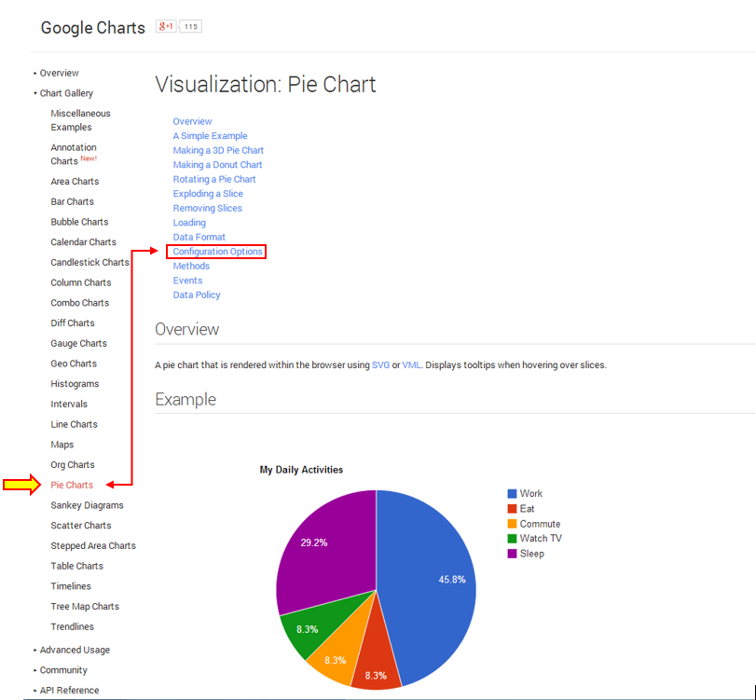Open Combo Charts page
Screen dimensions: 756x700
(x=80, y=303)
